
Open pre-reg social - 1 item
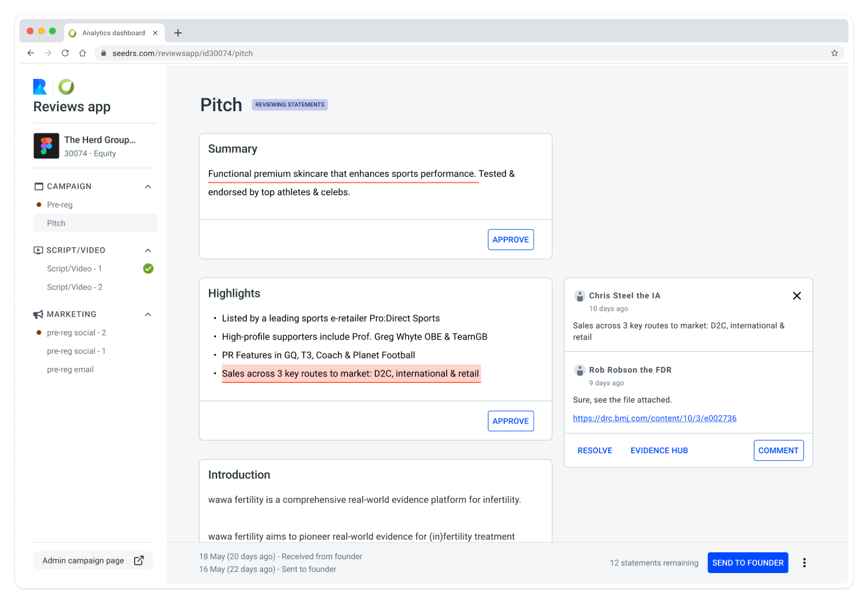pyautogui.click(x=76, y=351)
